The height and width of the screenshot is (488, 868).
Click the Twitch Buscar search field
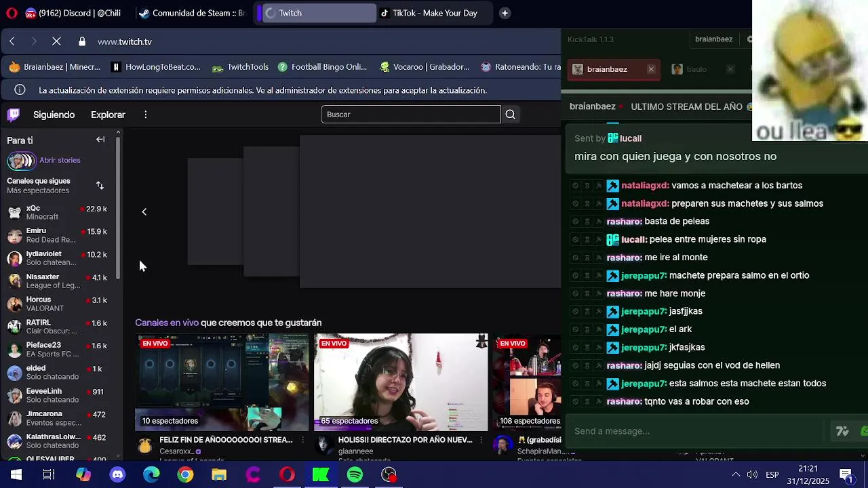[x=411, y=115]
